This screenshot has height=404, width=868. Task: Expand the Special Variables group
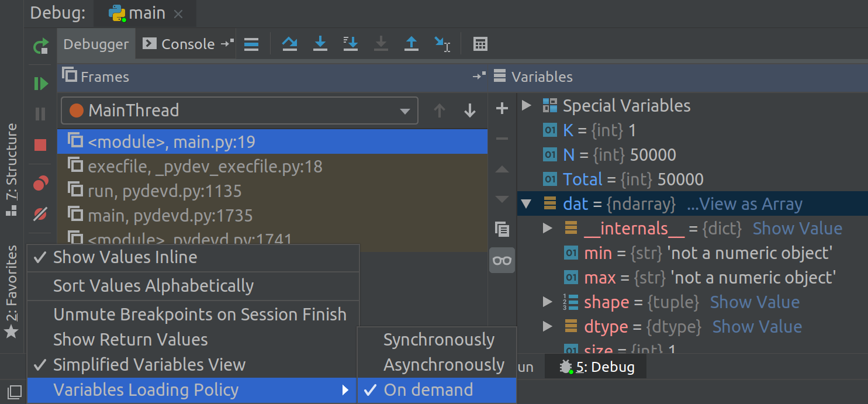coord(527,106)
